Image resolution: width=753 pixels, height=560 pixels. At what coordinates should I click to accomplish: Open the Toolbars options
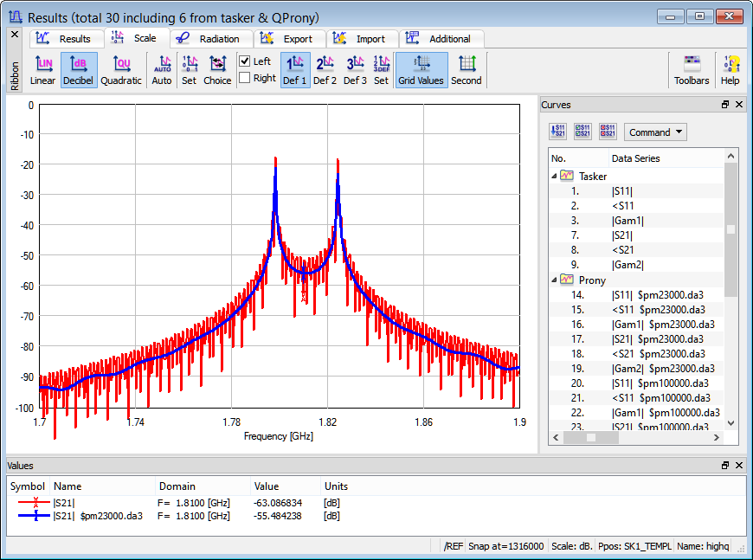pos(691,70)
